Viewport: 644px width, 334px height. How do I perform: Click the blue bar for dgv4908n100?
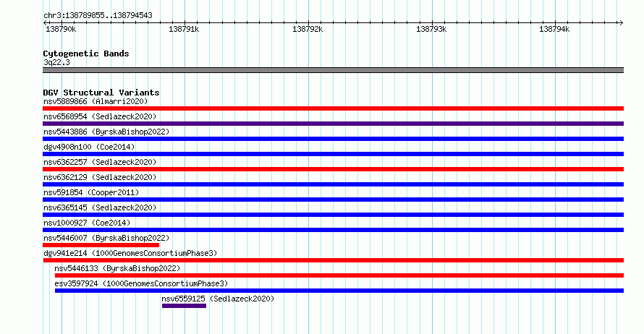[333, 154]
